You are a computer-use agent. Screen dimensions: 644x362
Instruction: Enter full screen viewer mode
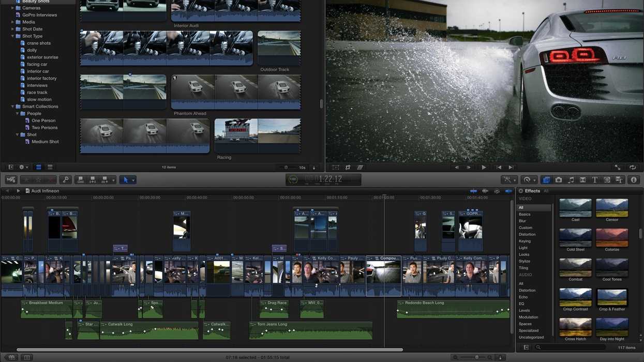click(618, 168)
